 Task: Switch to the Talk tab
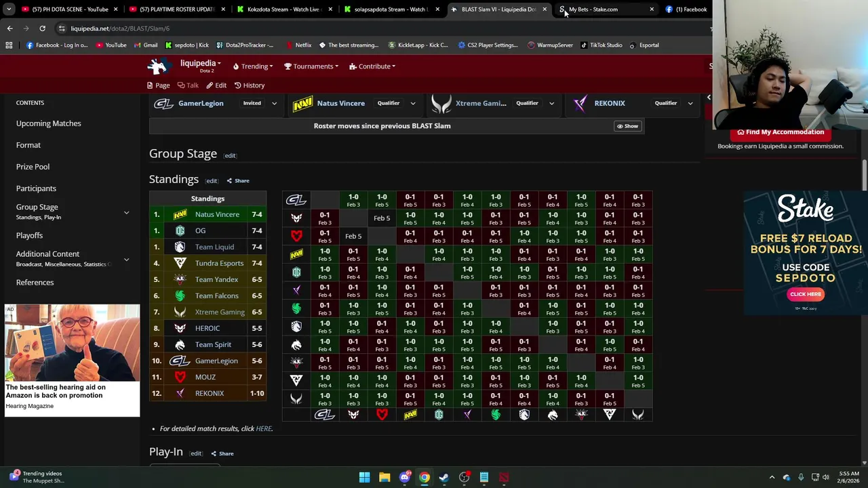[188, 85]
